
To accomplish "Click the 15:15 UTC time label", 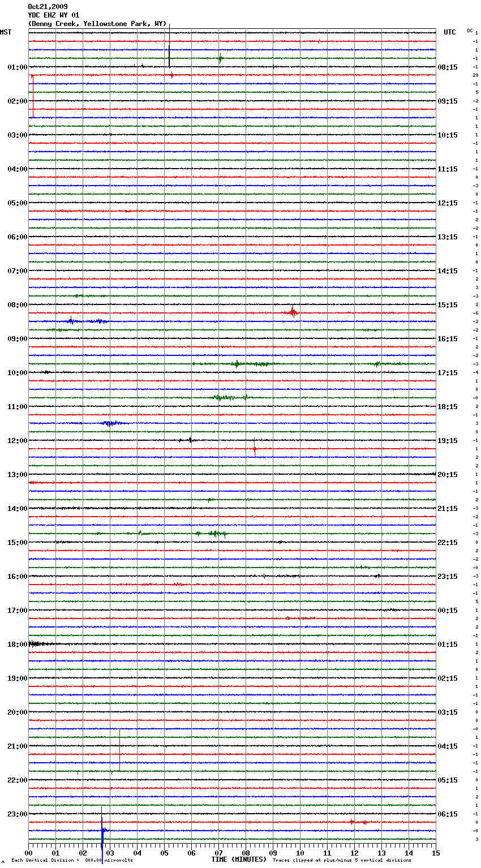I will (x=448, y=305).
